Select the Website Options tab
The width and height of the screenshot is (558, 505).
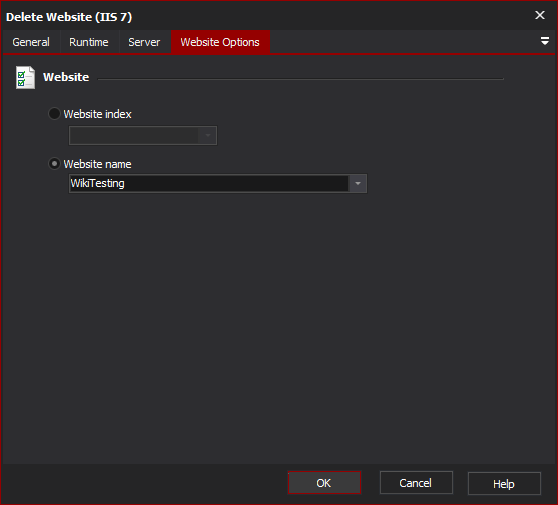220,42
